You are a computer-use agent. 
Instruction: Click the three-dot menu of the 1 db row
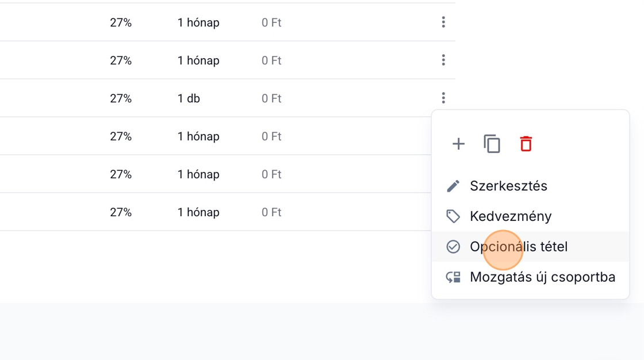coord(443,98)
